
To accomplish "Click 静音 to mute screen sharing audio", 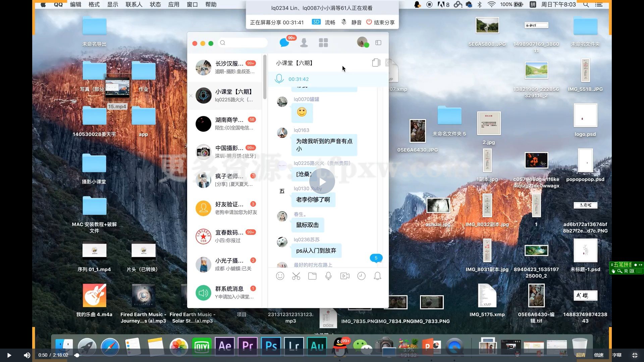I will coord(356,22).
